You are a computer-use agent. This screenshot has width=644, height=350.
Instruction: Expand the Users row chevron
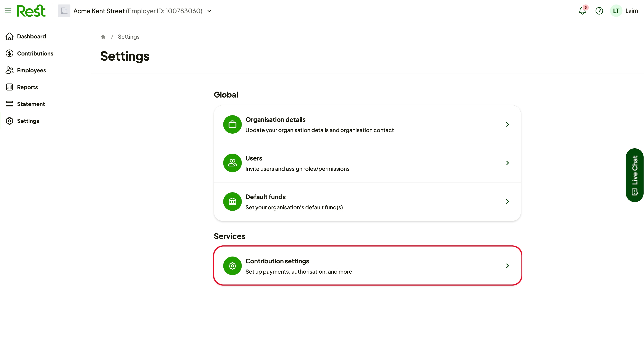[x=507, y=163]
